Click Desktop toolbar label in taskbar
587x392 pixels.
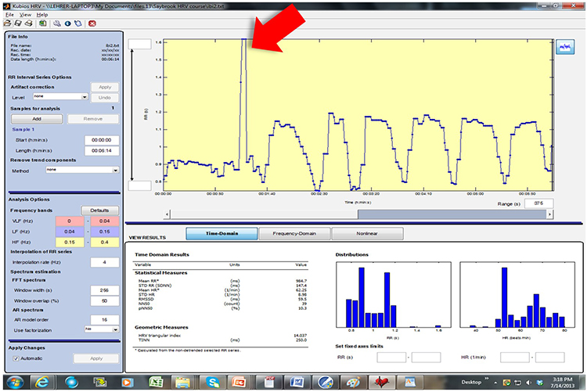(x=471, y=383)
